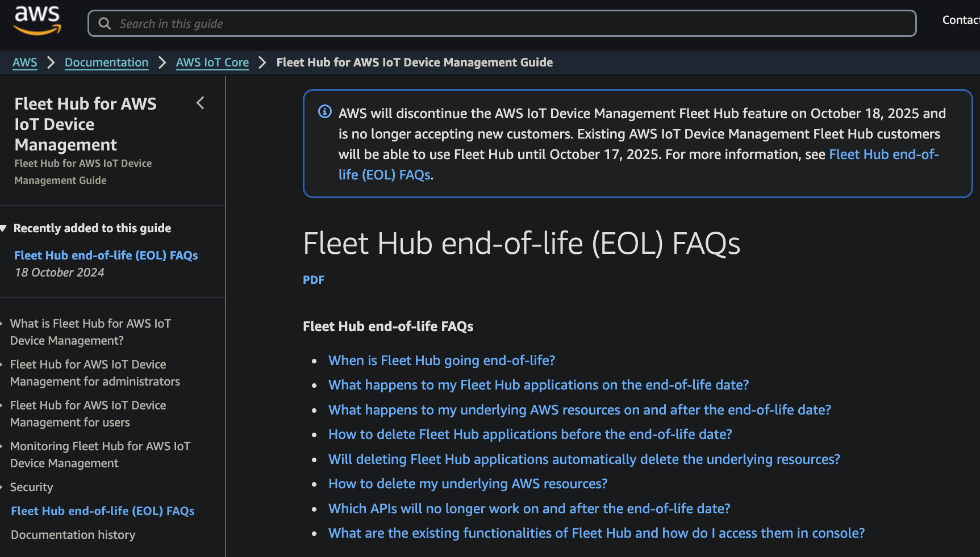Click the sidebar title Fleet Hub for AWS IoT Device Management
Viewport: 980px width, 557px height.
click(85, 124)
